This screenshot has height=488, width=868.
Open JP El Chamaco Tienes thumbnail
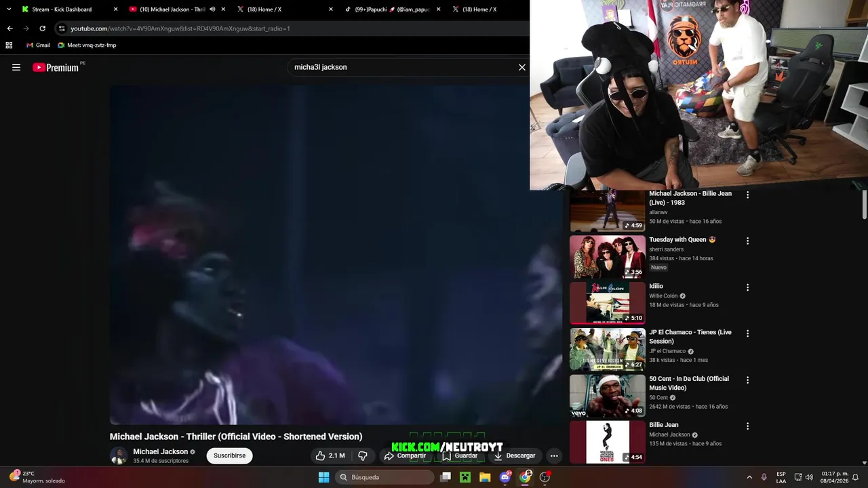tap(608, 349)
